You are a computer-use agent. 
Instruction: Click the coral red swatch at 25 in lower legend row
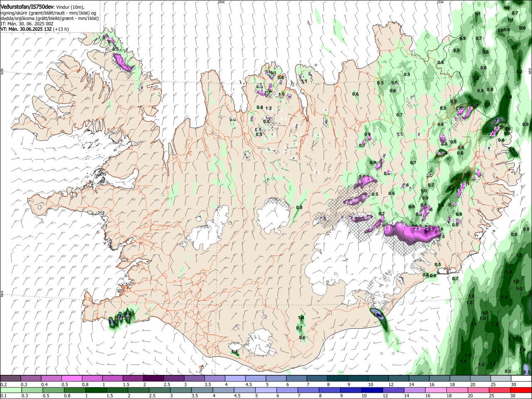point(500,390)
